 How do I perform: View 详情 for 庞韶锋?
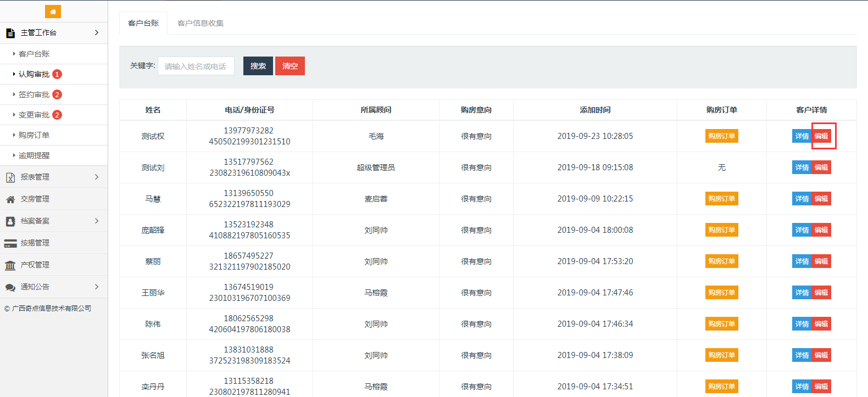[802, 230]
